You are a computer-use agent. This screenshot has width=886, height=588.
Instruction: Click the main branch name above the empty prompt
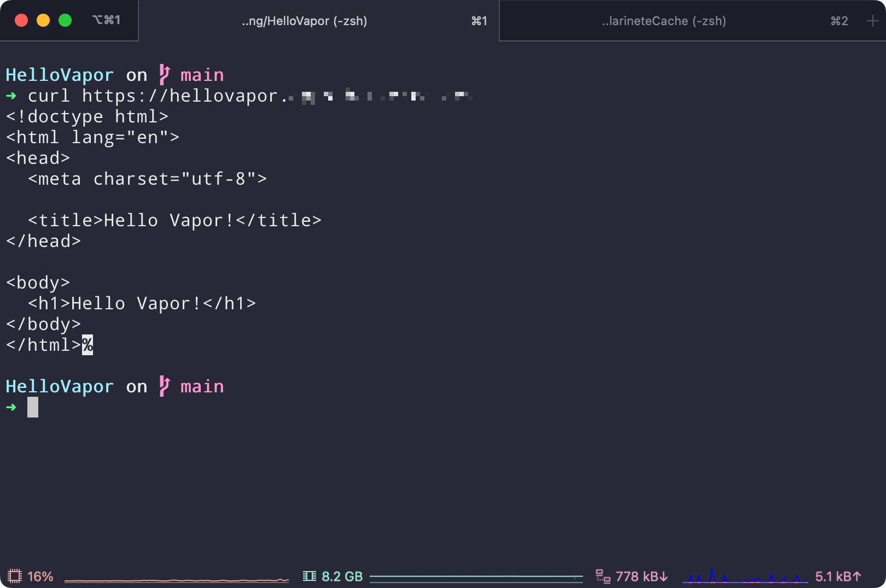(x=202, y=387)
